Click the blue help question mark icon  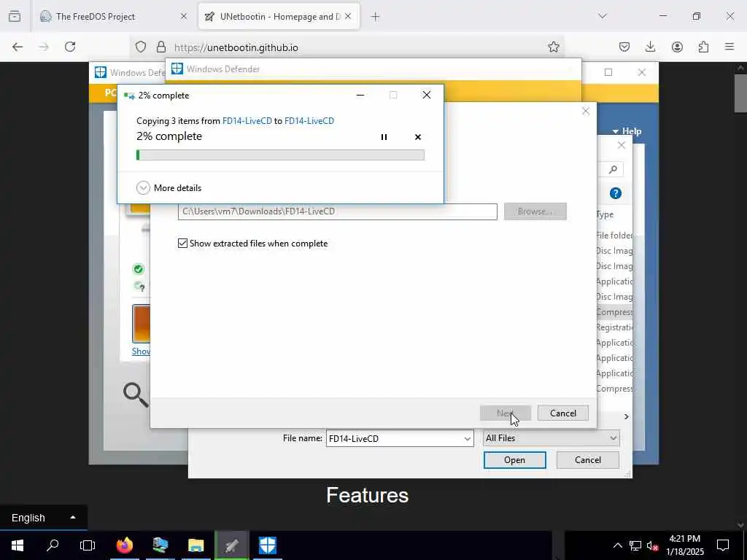click(x=616, y=193)
